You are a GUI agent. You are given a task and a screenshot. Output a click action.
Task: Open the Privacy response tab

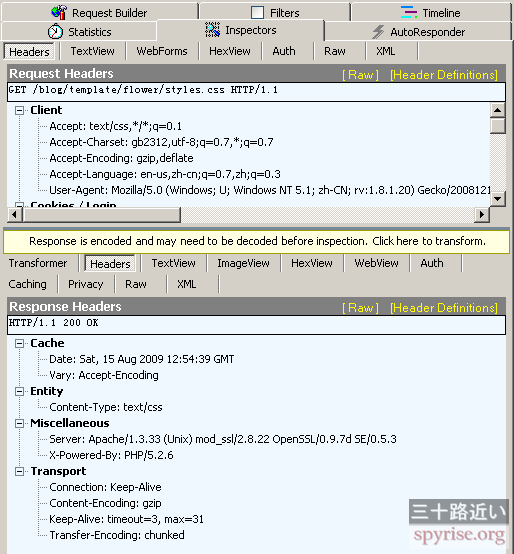tap(85, 284)
